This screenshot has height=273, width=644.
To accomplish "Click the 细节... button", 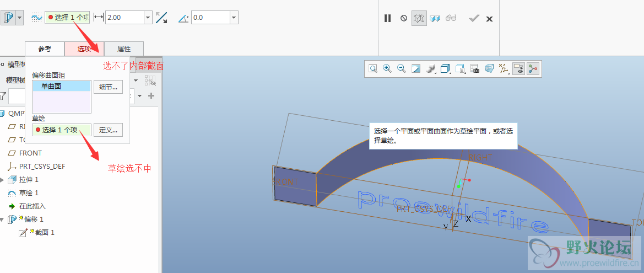I will pos(109,87).
